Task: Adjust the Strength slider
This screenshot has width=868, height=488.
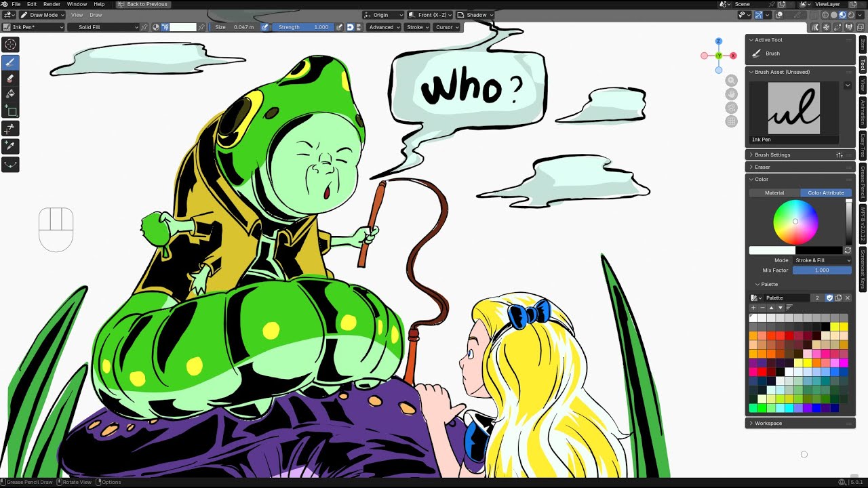Action: tap(303, 27)
